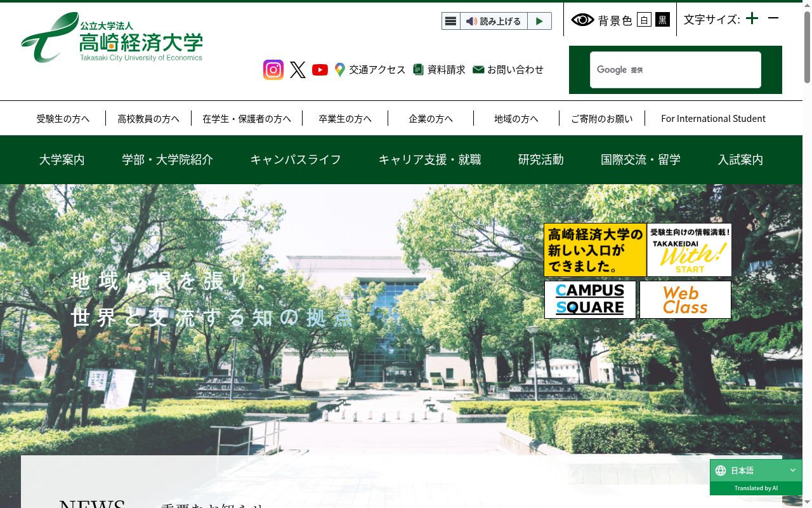Start the 読み上げる read-aloud speaker button
The width and height of the screenshot is (812, 508).
(x=494, y=21)
